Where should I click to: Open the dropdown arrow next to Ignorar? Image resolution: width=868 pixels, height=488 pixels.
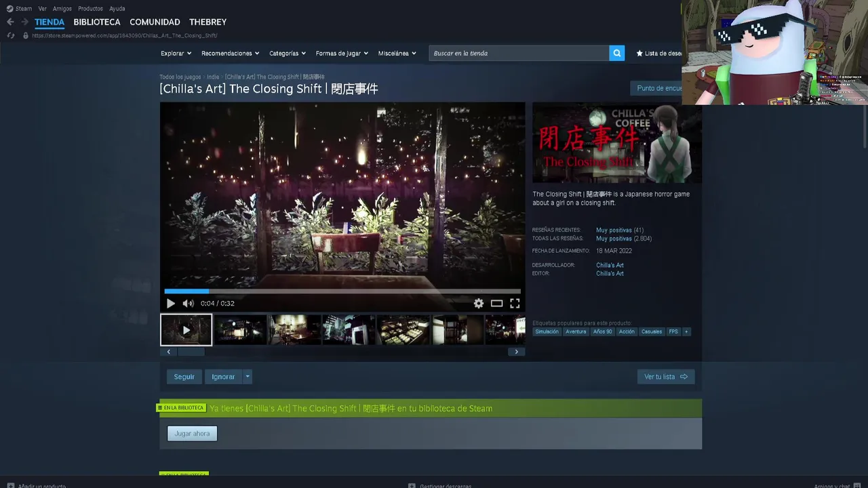point(248,377)
